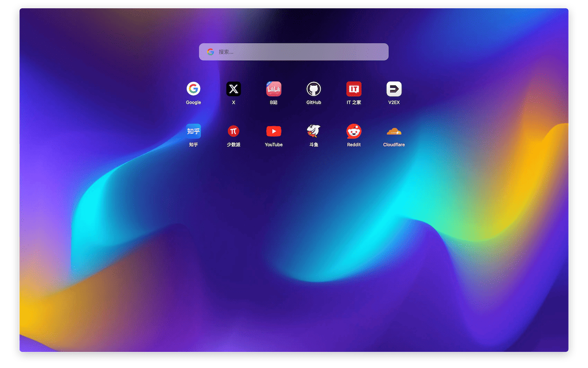Select the "Cloudflare" text label

pyautogui.click(x=394, y=145)
